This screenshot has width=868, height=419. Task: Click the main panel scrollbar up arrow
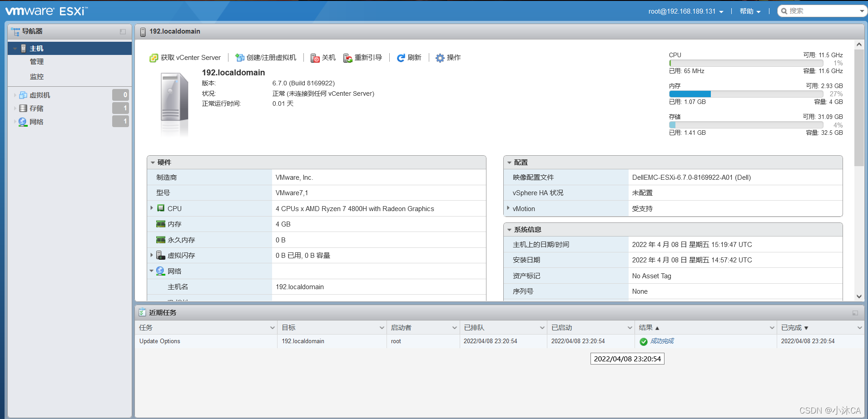[x=859, y=44]
